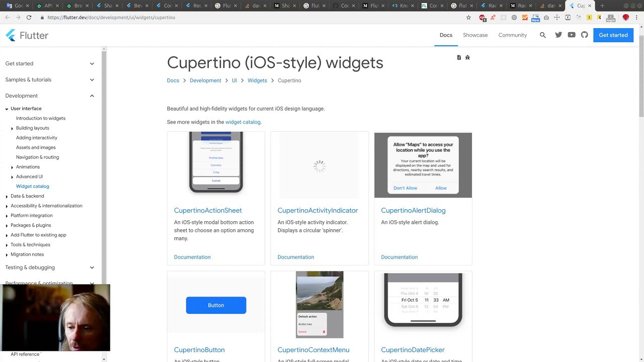Image resolution: width=644 pixels, height=362 pixels.
Task: Switch to the Rou browser tab
Action: point(197,6)
